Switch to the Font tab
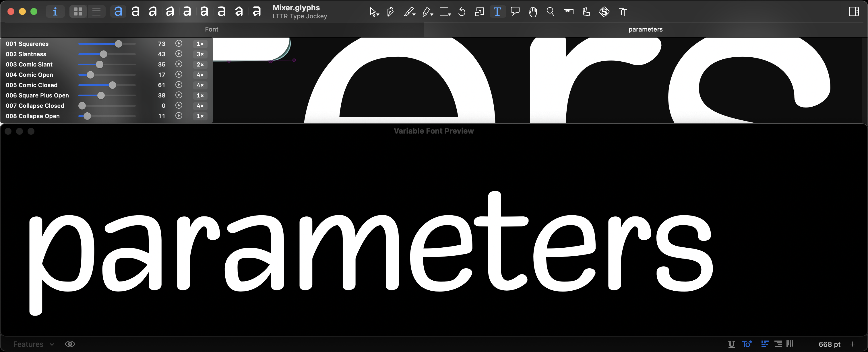This screenshot has height=352, width=868. coord(212,29)
